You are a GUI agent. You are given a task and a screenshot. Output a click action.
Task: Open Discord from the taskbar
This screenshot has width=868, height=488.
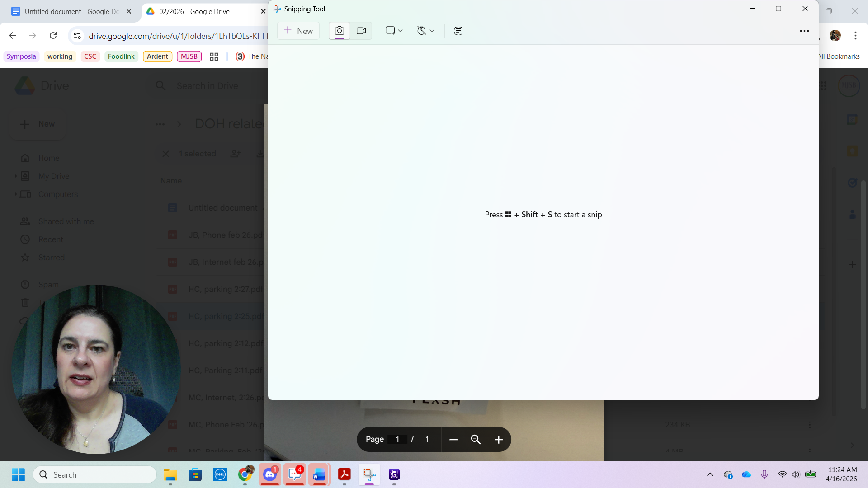pyautogui.click(x=270, y=474)
